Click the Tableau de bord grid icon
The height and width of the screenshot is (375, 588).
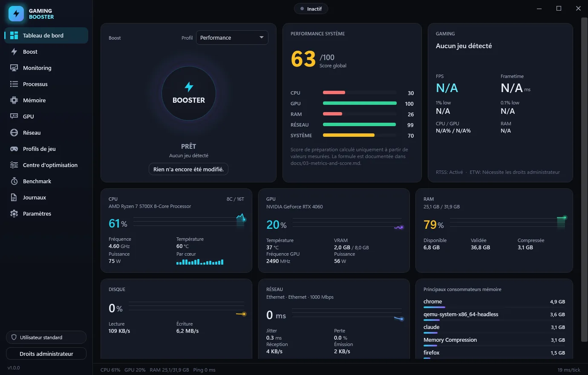[x=14, y=35]
